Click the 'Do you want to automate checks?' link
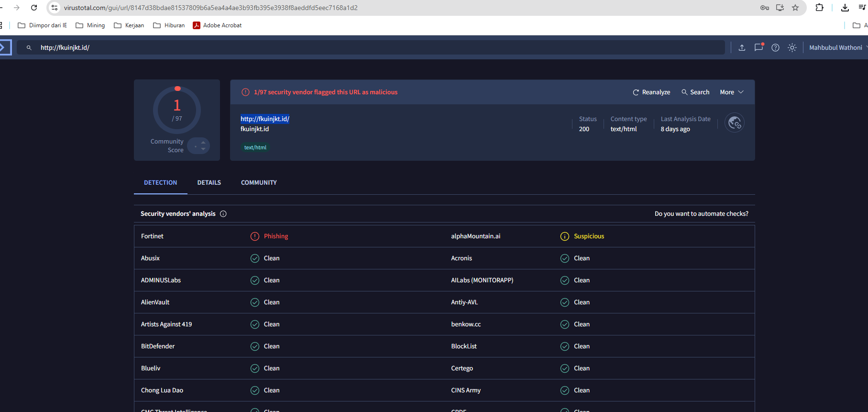Image resolution: width=868 pixels, height=412 pixels. (701, 214)
